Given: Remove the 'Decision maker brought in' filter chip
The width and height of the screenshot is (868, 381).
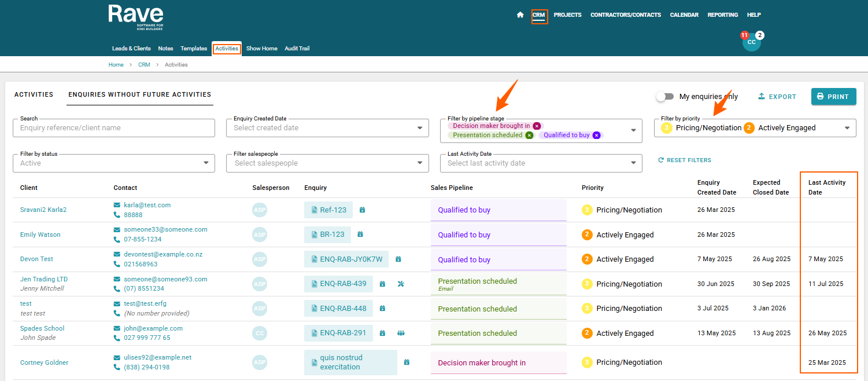Looking at the screenshot, I should pyautogui.click(x=537, y=126).
